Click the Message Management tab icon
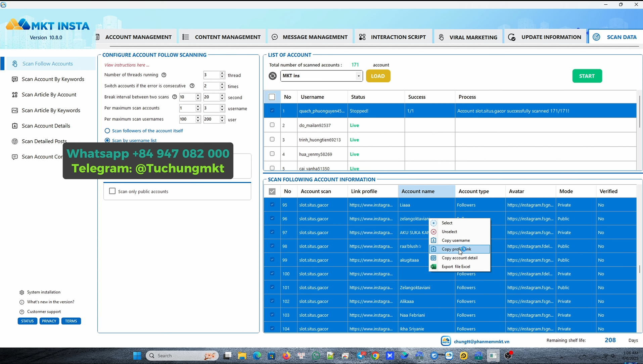This screenshot has height=364, width=643. click(275, 37)
